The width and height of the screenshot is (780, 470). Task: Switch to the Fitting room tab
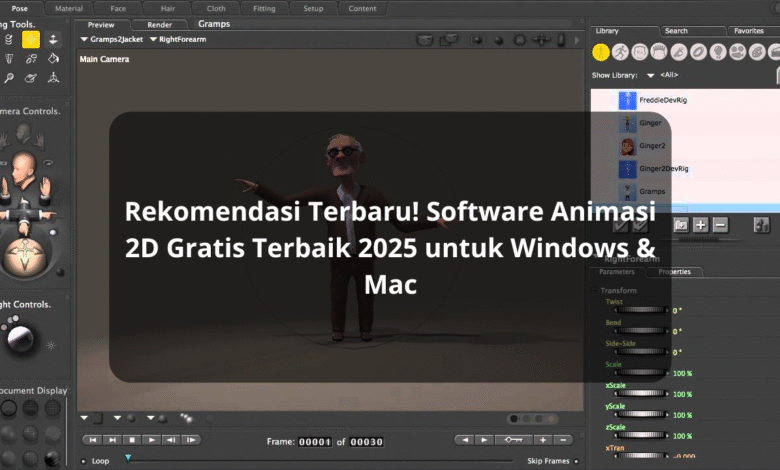point(264,8)
